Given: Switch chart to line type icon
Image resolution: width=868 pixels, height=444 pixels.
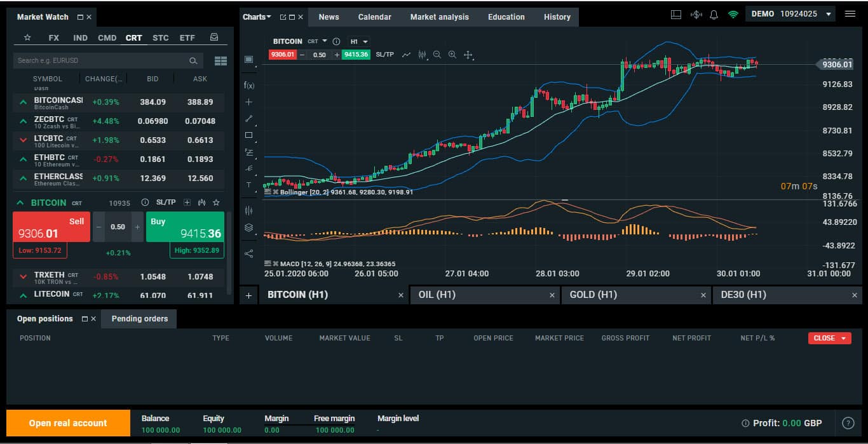Looking at the screenshot, I should tap(406, 55).
